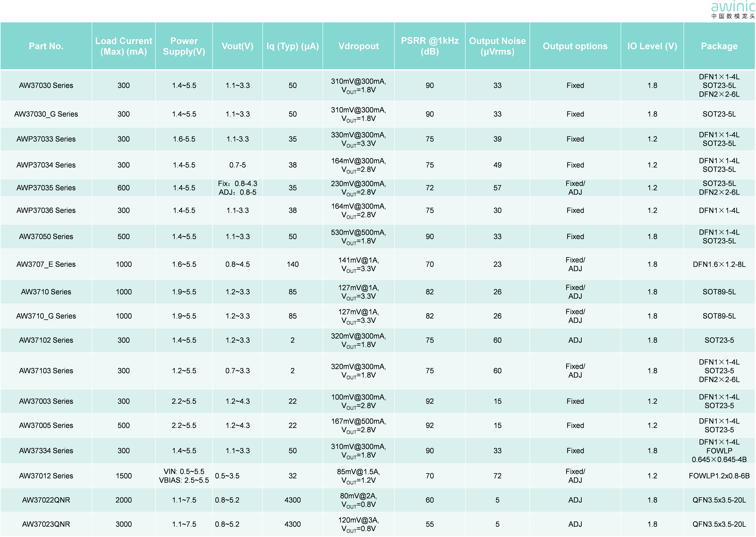756x537 pixels.
Task: Select the AWP37034 Series part name
Action: pos(46,165)
